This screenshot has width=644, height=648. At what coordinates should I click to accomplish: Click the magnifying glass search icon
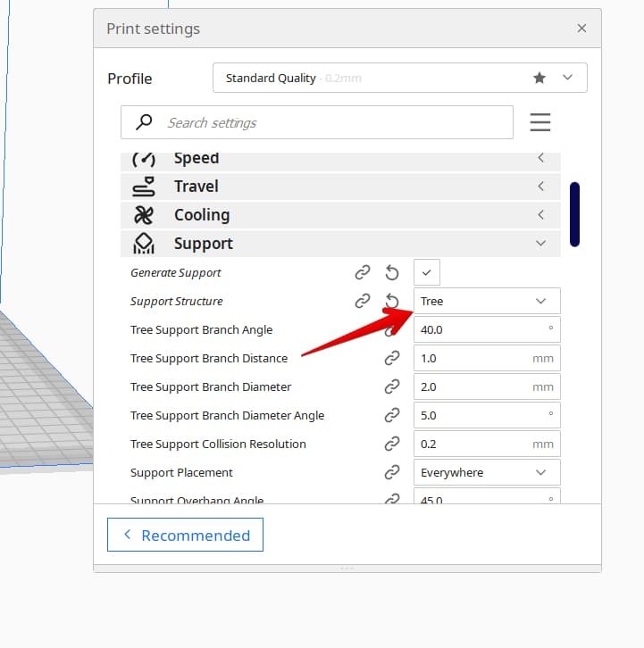(144, 122)
